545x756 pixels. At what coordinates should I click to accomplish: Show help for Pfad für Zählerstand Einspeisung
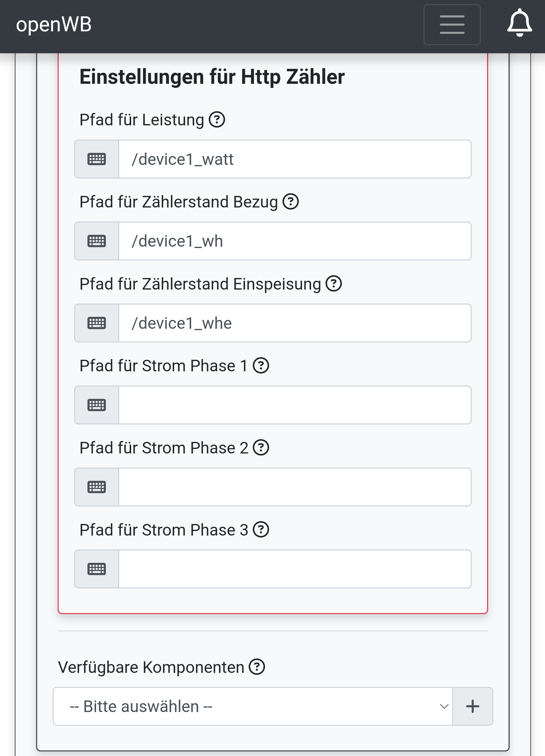pyautogui.click(x=334, y=284)
